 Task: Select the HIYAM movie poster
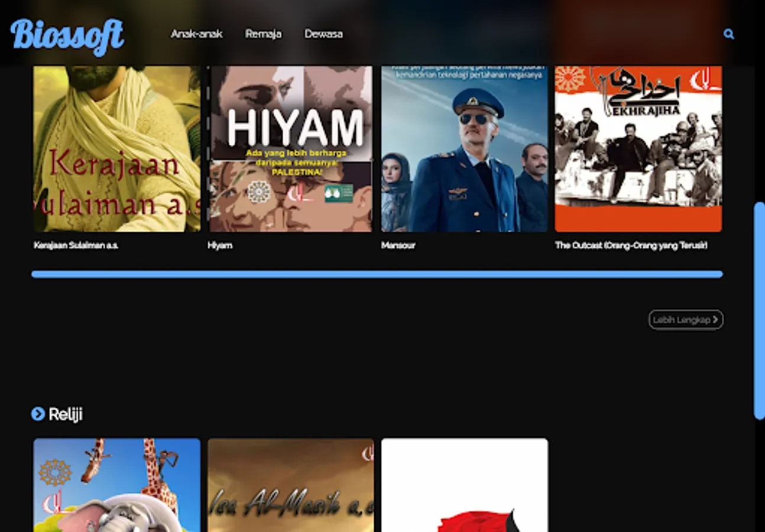pos(290,148)
